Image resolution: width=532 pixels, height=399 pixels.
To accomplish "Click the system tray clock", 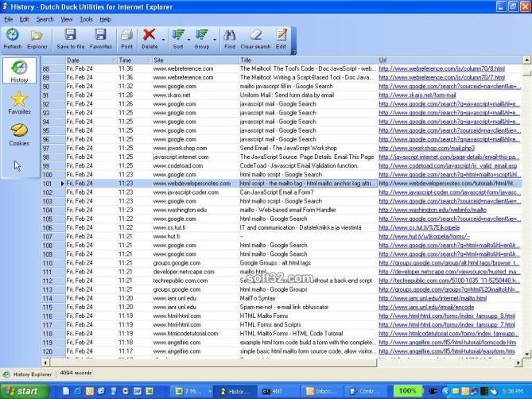I will [514, 391].
